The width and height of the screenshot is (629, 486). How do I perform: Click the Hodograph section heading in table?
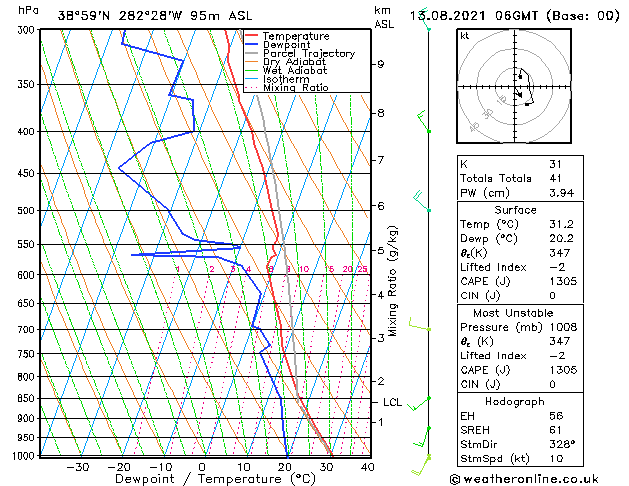point(515,402)
